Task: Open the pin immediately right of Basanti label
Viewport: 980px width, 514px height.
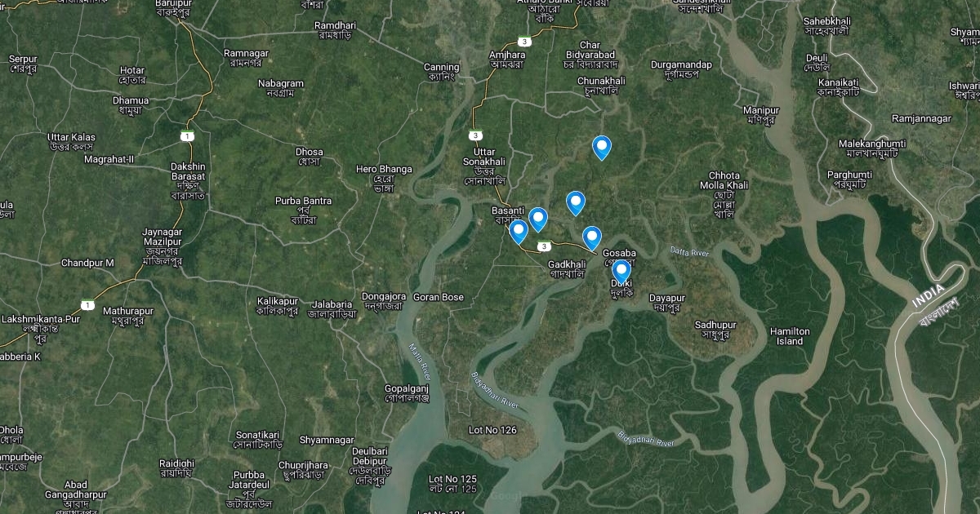Action: (x=537, y=219)
